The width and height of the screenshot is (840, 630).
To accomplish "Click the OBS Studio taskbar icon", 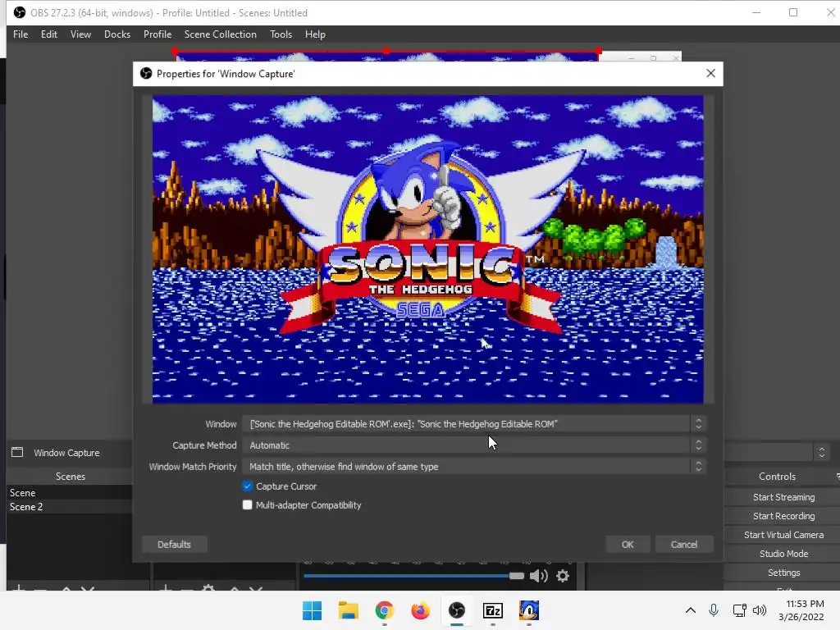I will tap(456, 610).
